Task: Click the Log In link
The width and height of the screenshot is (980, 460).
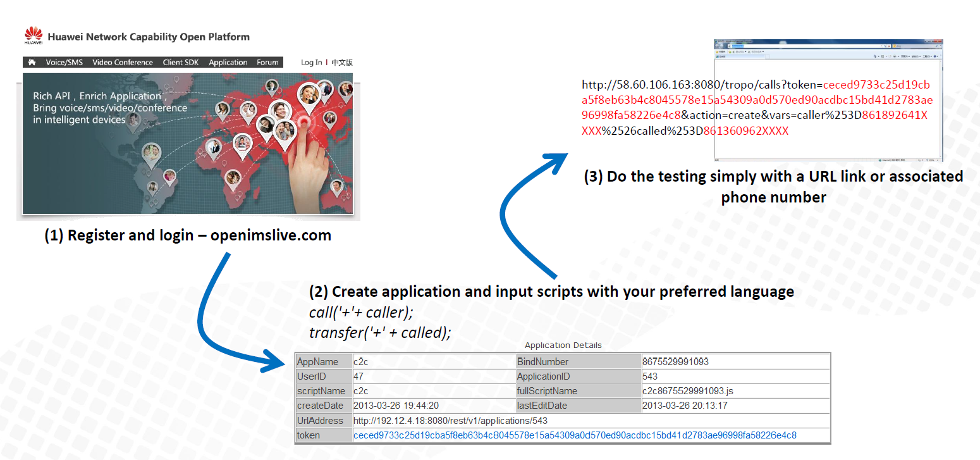Action: [x=311, y=62]
